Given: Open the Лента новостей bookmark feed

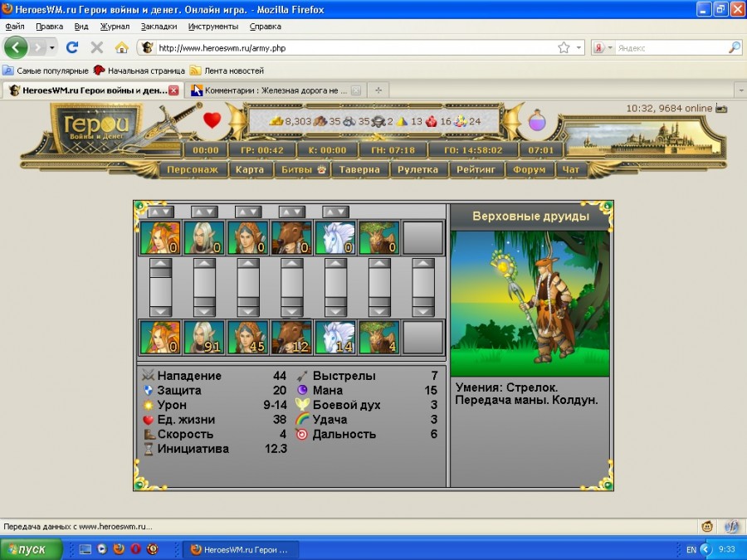Looking at the screenshot, I should click(227, 71).
